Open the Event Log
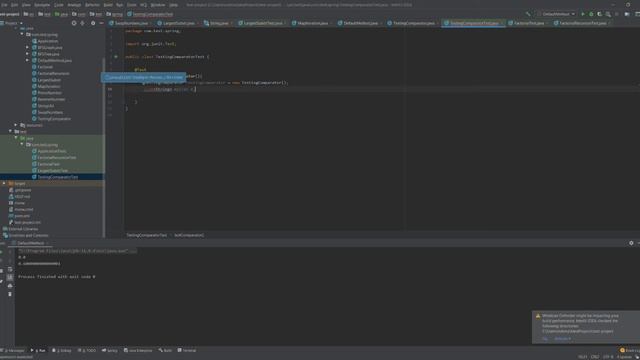640x360 pixels. click(x=630, y=350)
